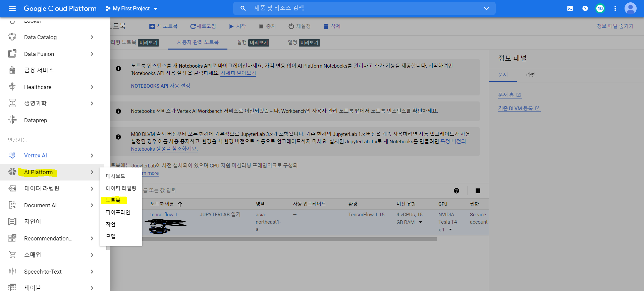Open machine type dropdown for 4 vCPUs
Viewport: 644px width, 291px height.
coord(420,222)
